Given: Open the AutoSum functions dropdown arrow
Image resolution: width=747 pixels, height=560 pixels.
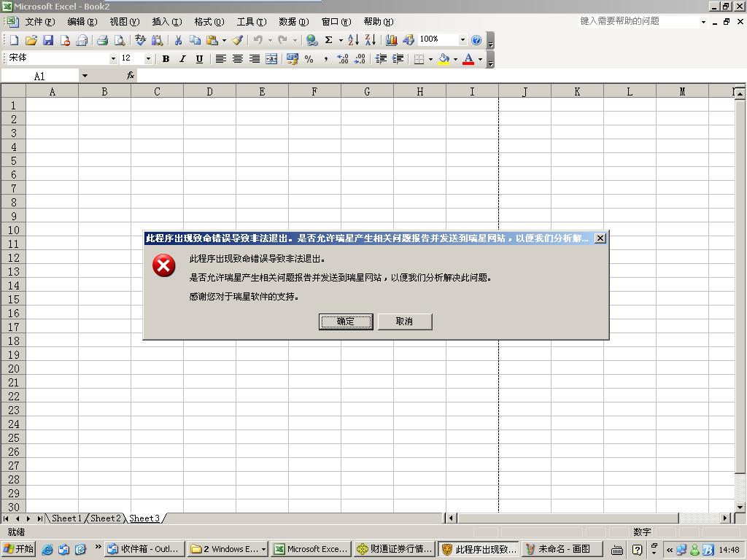Looking at the screenshot, I should coord(341,41).
